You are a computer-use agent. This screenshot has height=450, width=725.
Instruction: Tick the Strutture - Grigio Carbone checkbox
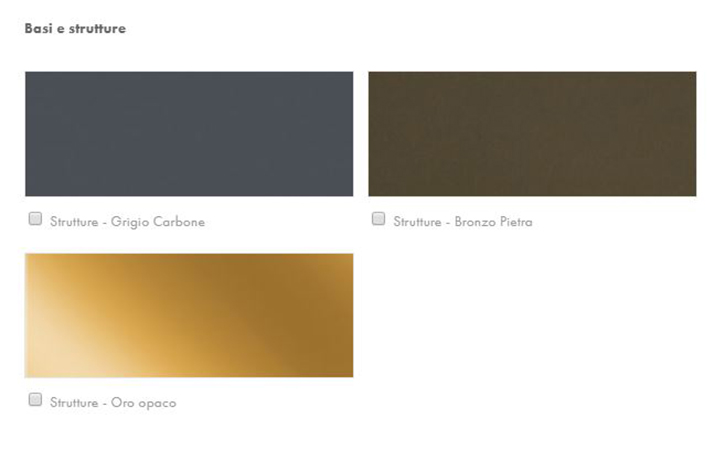(x=35, y=218)
